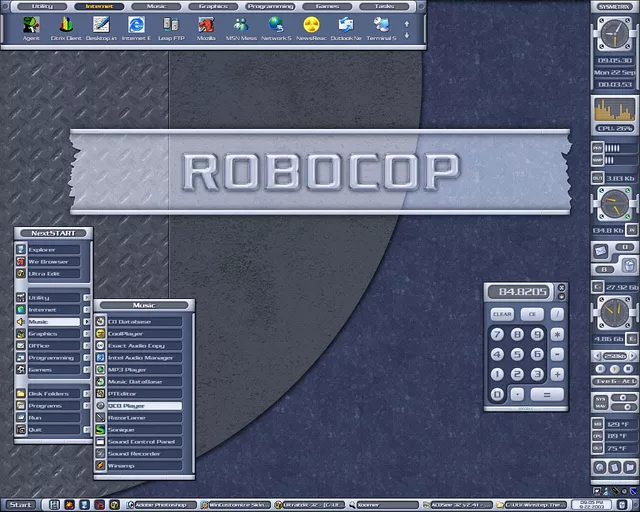Image resolution: width=640 pixels, height=512 pixels.
Task: Click the third quick launch icon on taskbar
Action: pyautogui.click(x=84, y=505)
